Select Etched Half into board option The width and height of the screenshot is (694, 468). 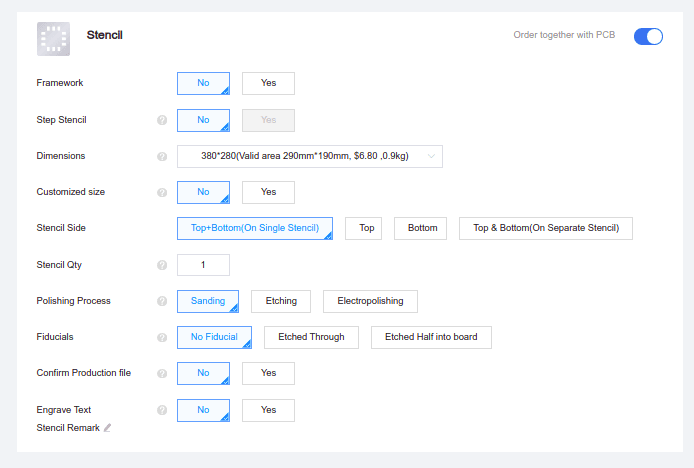[x=431, y=337]
